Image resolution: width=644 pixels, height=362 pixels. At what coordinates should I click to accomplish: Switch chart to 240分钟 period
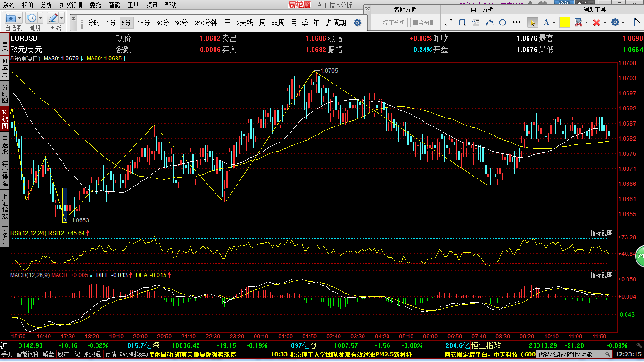coord(206,23)
